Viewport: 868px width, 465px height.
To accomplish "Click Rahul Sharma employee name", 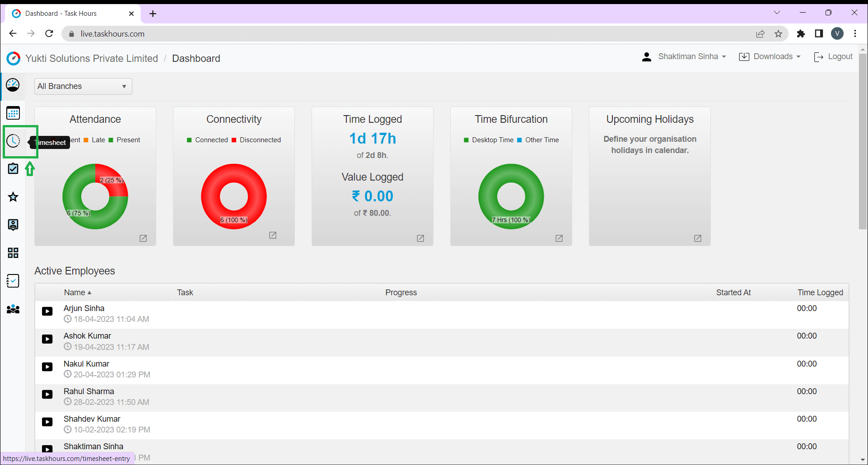I will pos(89,391).
